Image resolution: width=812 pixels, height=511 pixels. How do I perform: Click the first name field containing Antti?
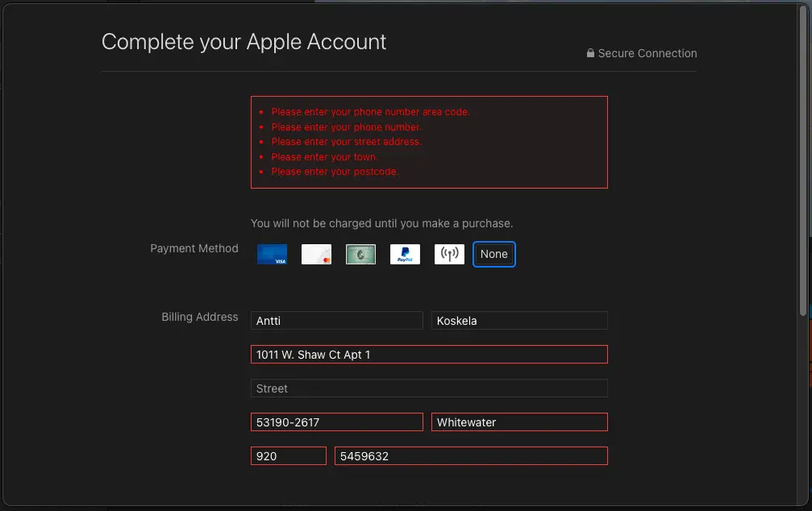(x=336, y=321)
